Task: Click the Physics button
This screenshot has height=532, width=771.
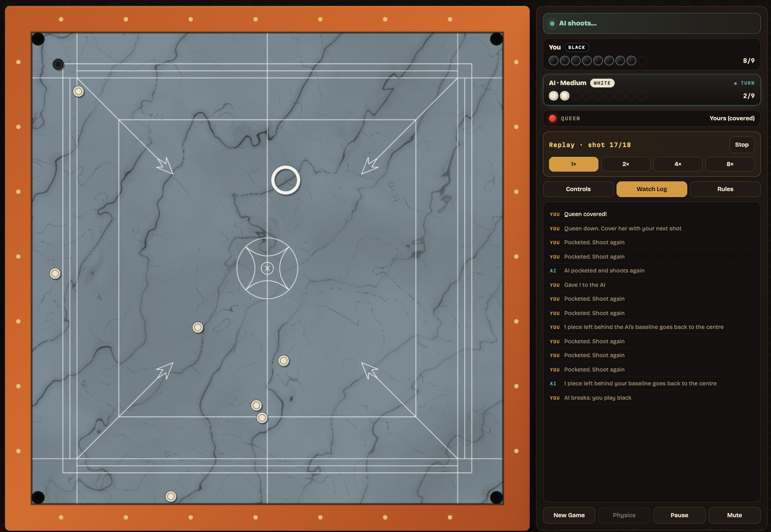Action: click(624, 515)
